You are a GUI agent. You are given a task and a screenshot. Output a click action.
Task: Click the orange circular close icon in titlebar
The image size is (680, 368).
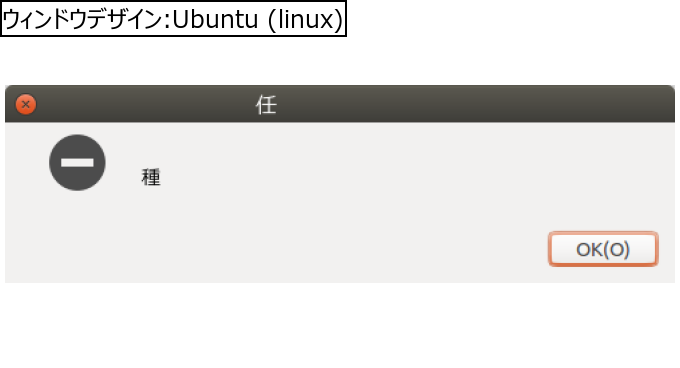pyautogui.click(x=26, y=104)
